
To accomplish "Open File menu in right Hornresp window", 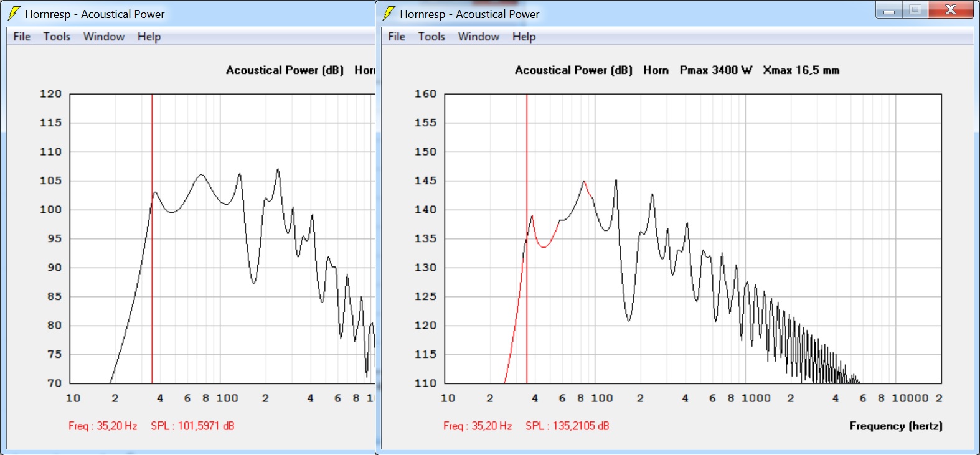I will coord(397,37).
